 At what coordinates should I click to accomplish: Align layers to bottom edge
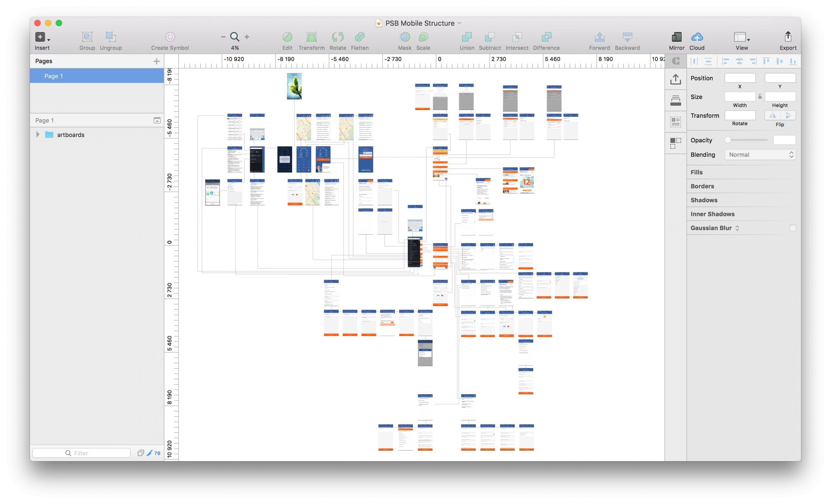[793, 61]
